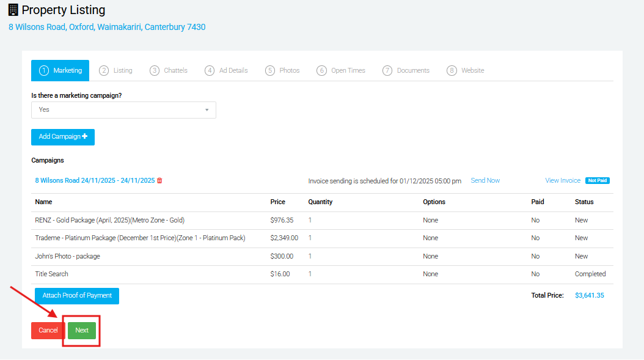The image size is (644, 360).
Task: Click the Campaigns section heading
Action: pyautogui.click(x=48, y=160)
